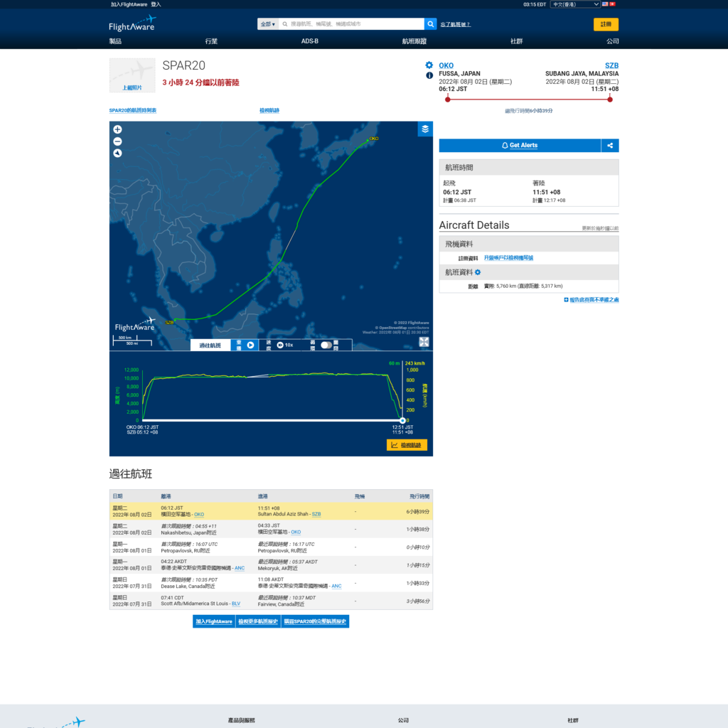Change replay speed with the 10x button
728x728 pixels.
(x=284, y=345)
